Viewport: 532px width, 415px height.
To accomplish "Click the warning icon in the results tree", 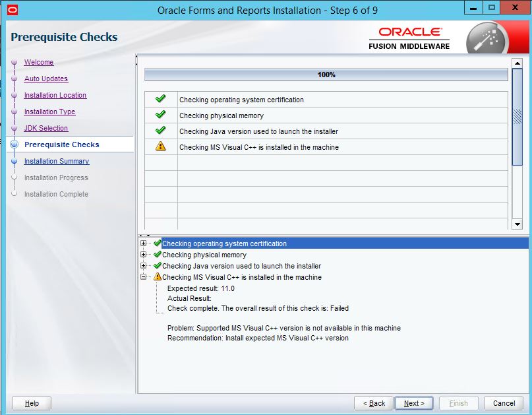I will (x=156, y=277).
